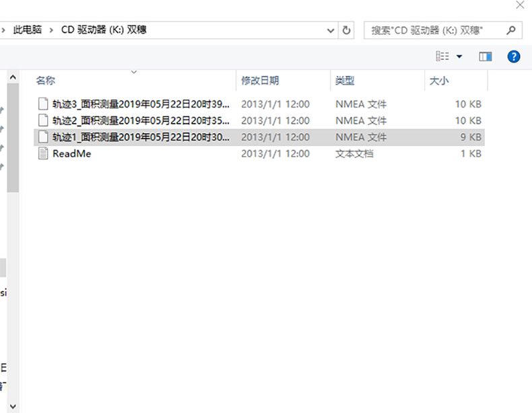The width and height of the screenshot is (532, 413).
Task: Open the help question mark icon
Action: [514, 57]
